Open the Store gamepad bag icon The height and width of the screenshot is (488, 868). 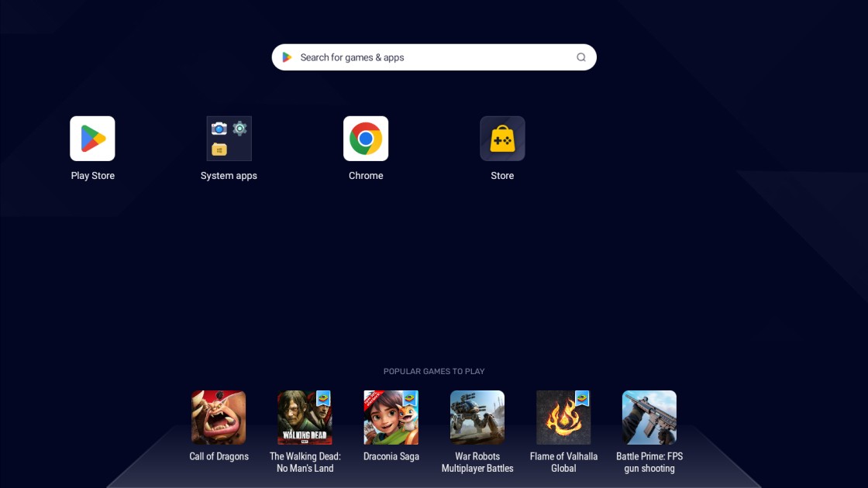pyautogui.click(x=503, y=139)
